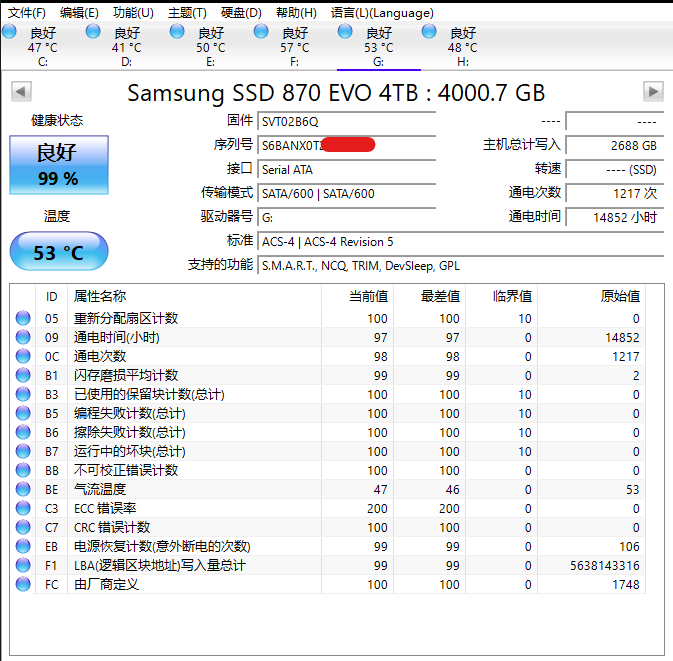
Task: Click the 当前值 column header
Action: 357,296
